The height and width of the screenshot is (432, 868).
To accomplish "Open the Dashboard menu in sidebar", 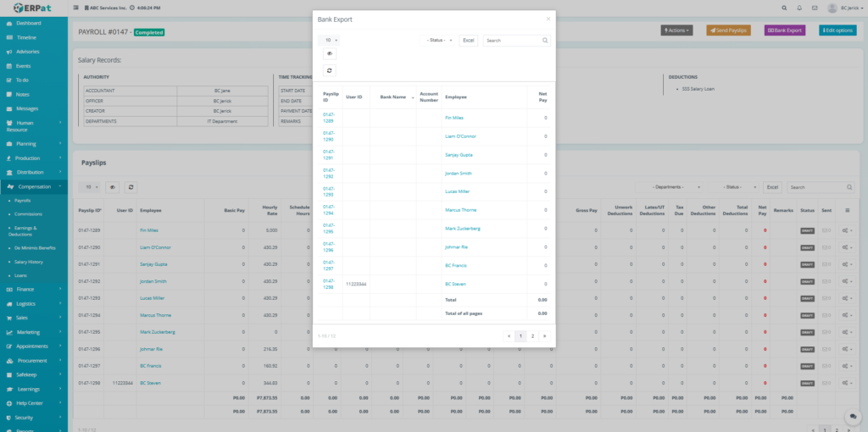I will tap(29, 23).
